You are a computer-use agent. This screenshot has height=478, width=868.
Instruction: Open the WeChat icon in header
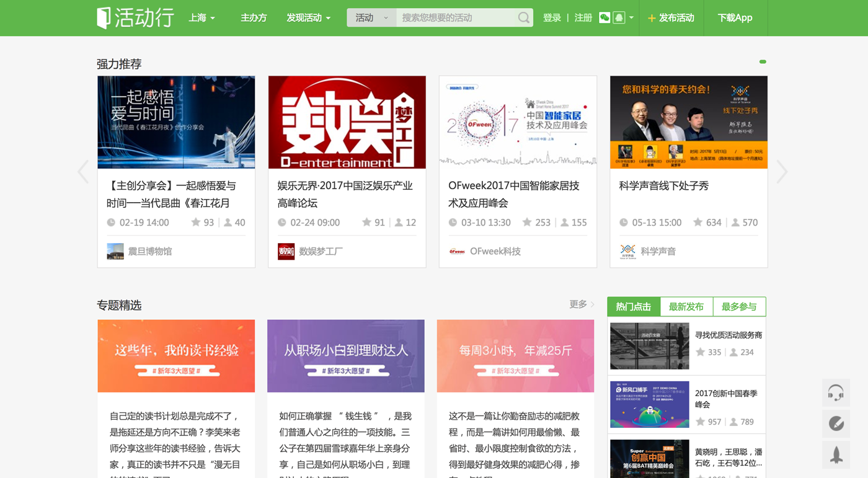coord(604,18)
